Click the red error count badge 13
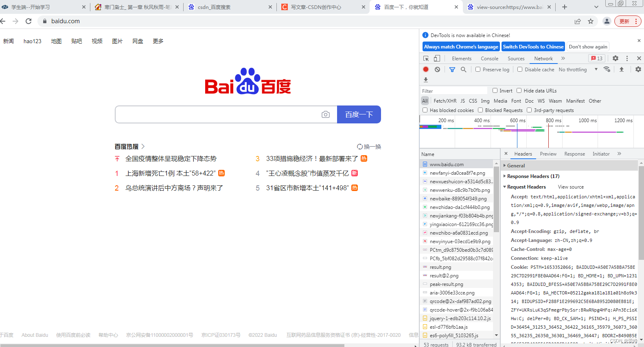This screenshot has height=347, width=644. 597,58
